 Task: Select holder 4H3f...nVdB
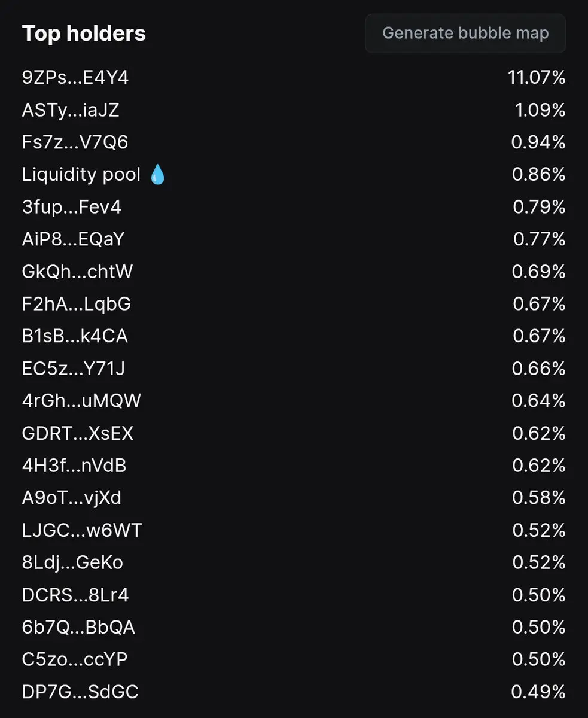click(75, 466)
